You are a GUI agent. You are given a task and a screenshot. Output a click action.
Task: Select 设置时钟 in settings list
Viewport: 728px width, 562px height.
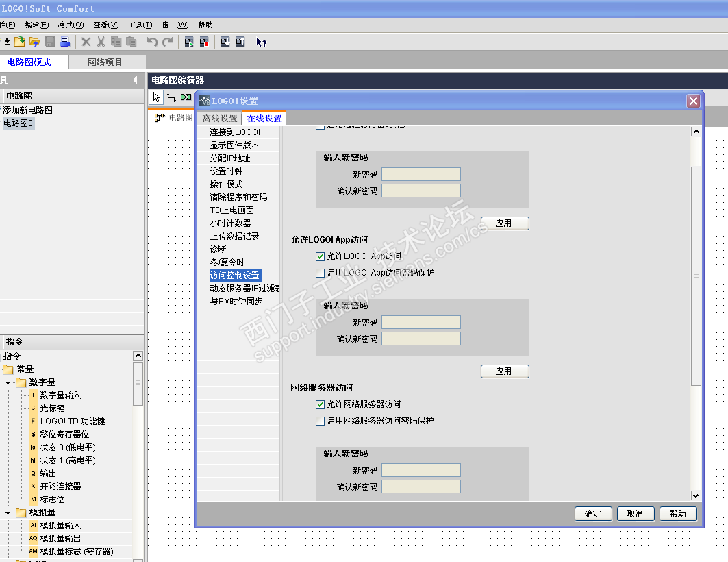point(226,171)
